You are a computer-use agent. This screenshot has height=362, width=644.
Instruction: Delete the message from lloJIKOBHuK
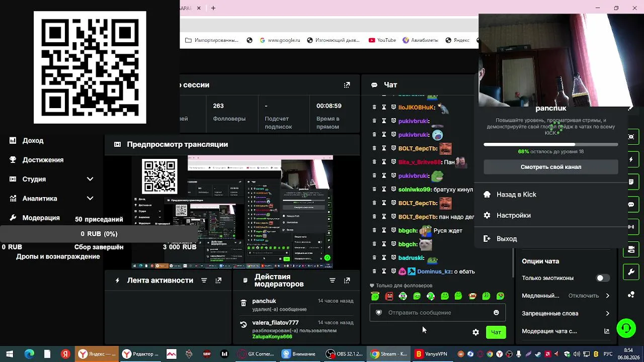[374, 107]
